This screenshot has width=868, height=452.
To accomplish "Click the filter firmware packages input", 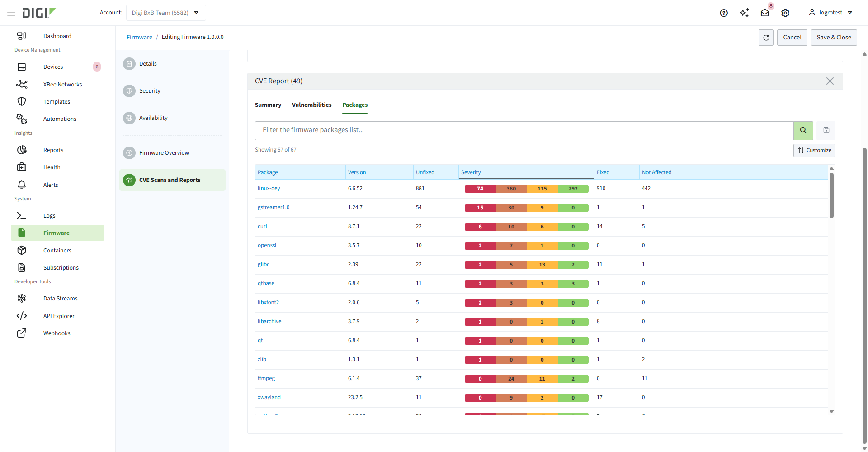I will tap(524, 130).
